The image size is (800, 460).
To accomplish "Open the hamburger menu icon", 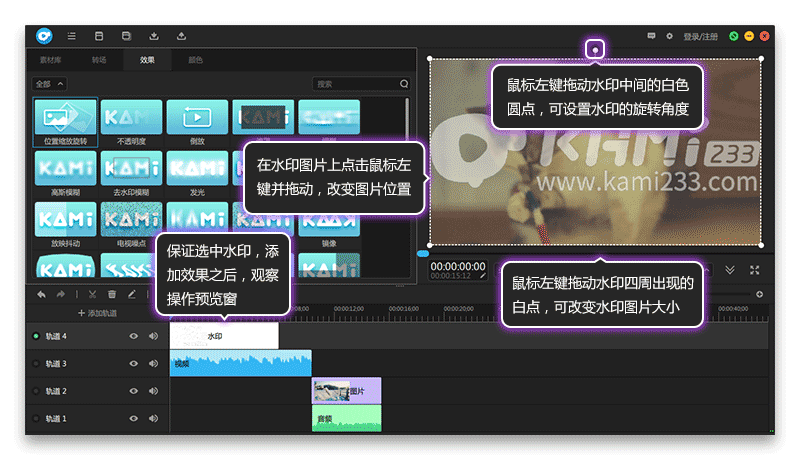I will (x=71, y=36).
